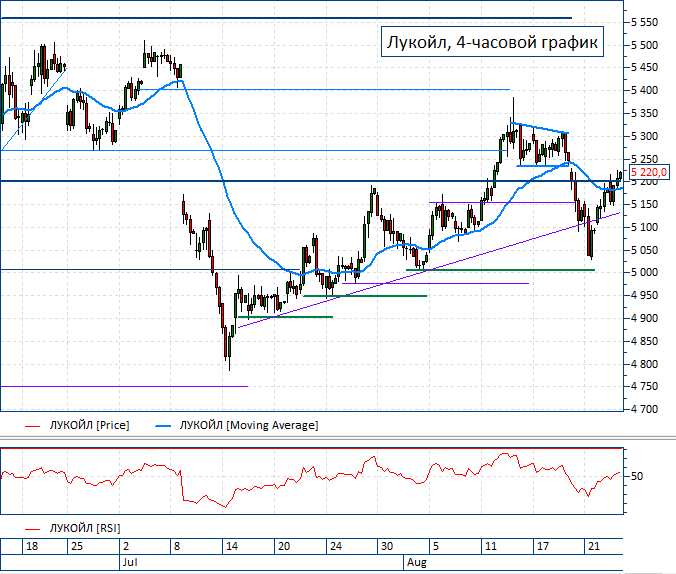Click the 5 350 price axis label
This screenshot has width=676, height=574.
(645, 113)
